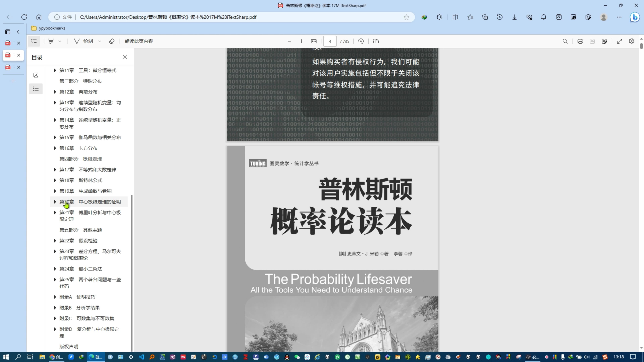Expand chapter 第12章 离散分布

55,92
